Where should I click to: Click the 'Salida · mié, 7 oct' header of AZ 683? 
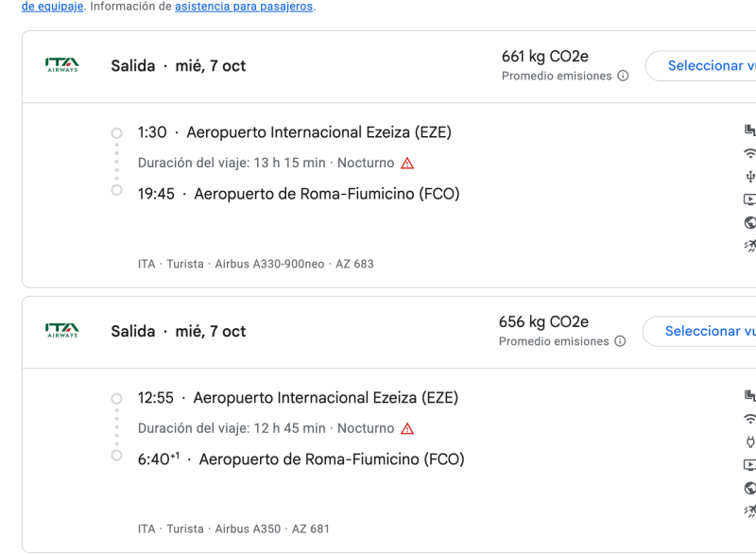point(179,66)
